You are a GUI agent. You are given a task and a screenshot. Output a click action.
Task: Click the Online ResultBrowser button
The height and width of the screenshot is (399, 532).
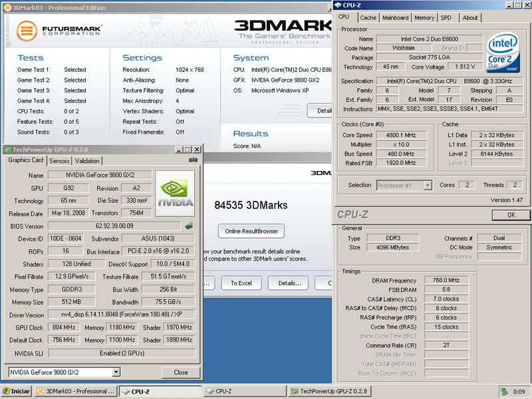[251, 231]
